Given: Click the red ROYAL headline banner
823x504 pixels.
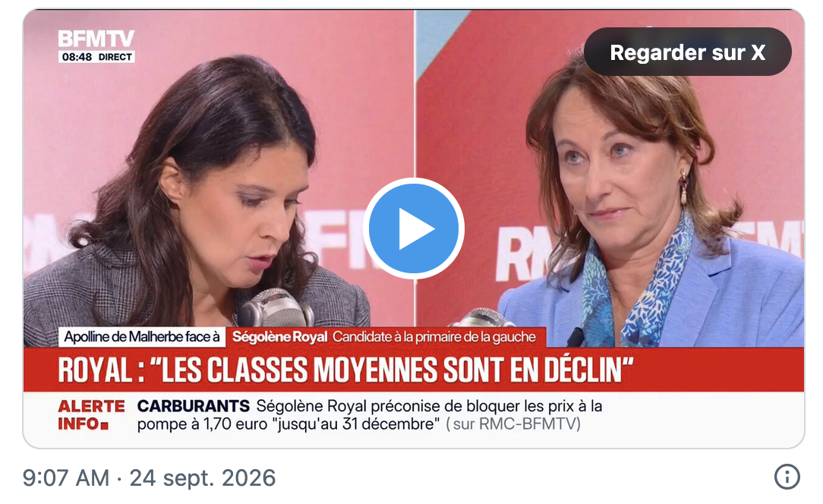Looking at the screenshot, I should pos(413,370).
